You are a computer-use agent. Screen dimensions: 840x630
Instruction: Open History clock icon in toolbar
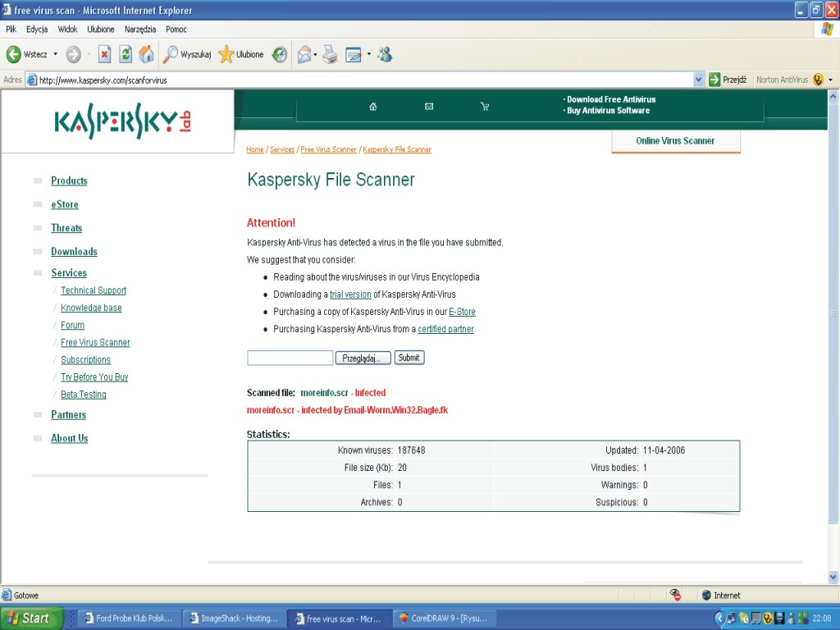coord(279,54)
